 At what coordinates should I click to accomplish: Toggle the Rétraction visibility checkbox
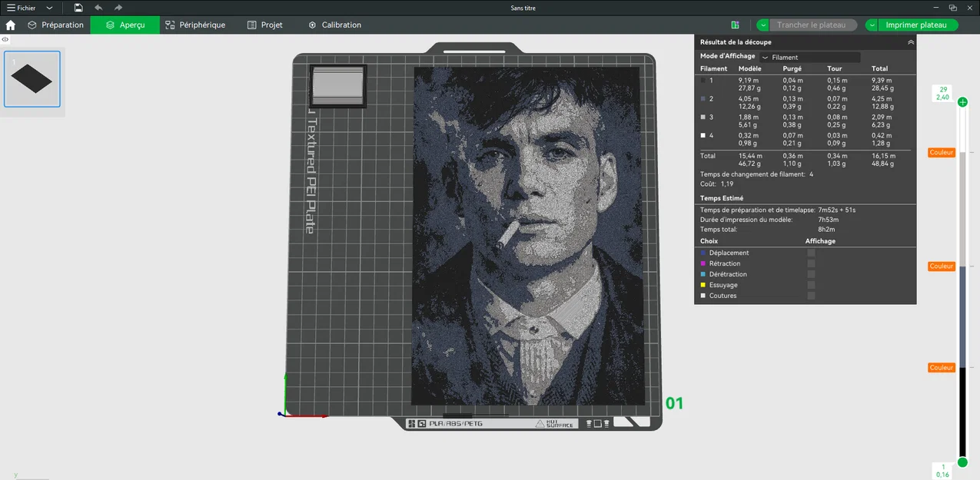tap(811, 263)
